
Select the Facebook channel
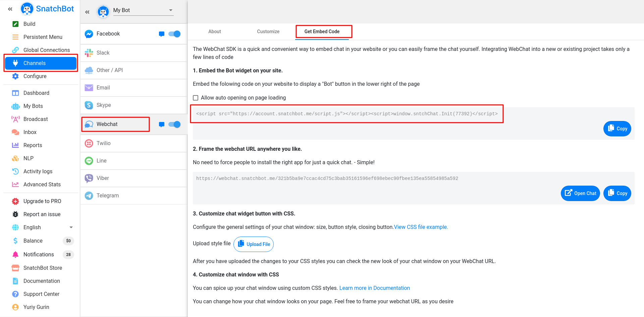133,34
